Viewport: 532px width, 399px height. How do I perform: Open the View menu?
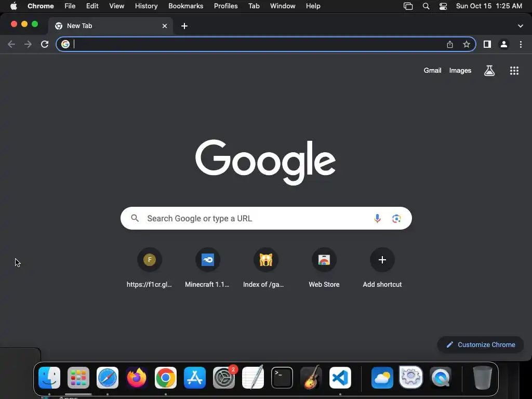point(117,6)
